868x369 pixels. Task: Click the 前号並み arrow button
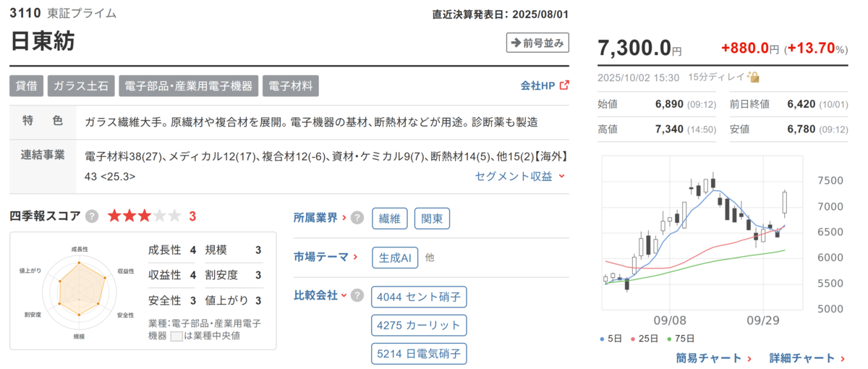(x=537, y=43)
